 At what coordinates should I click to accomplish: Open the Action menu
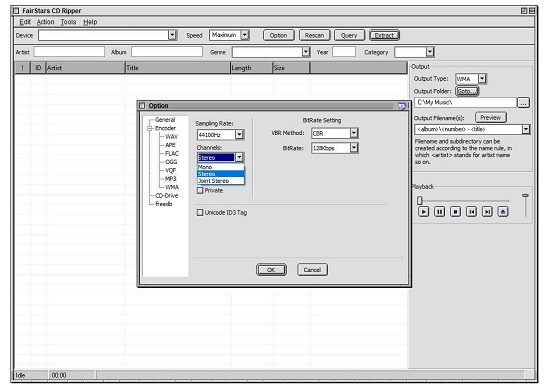tap(46, 22)
